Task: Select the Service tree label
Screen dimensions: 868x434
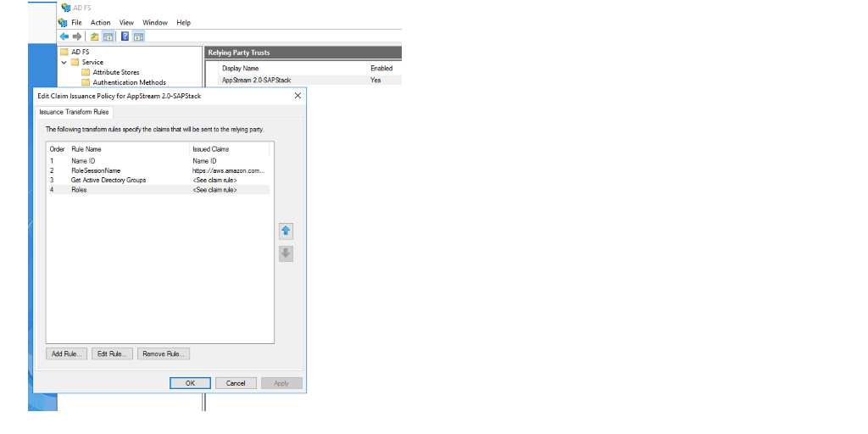Action: click(x=92, y=62)
